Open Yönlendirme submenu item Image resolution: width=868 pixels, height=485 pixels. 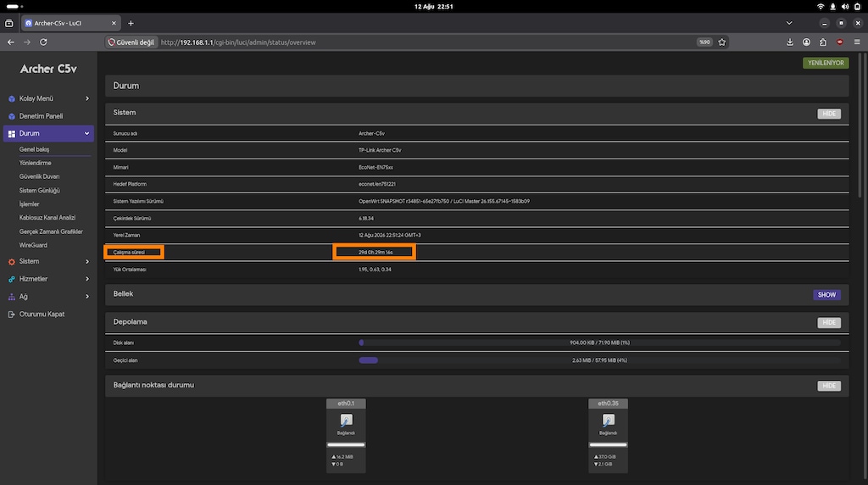35,163
